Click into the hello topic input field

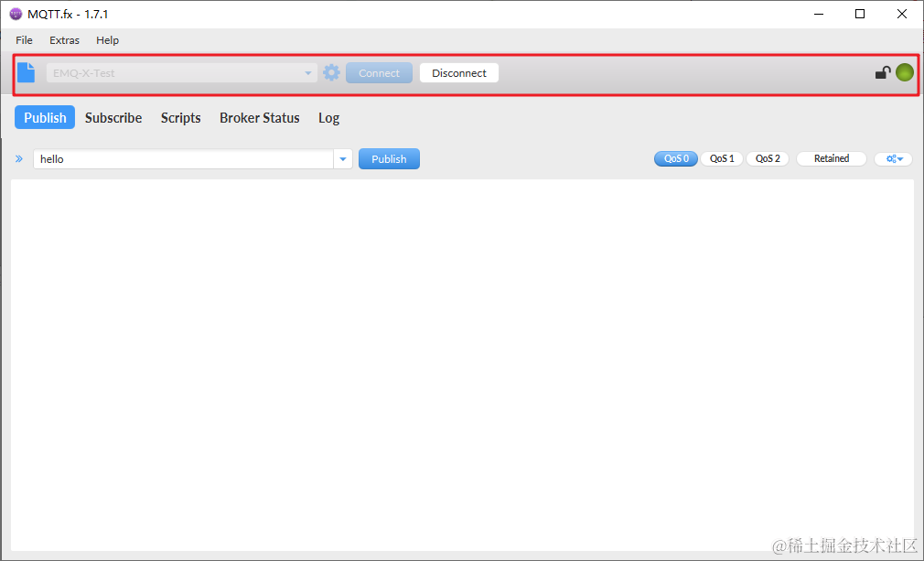[x=183, y=159]
